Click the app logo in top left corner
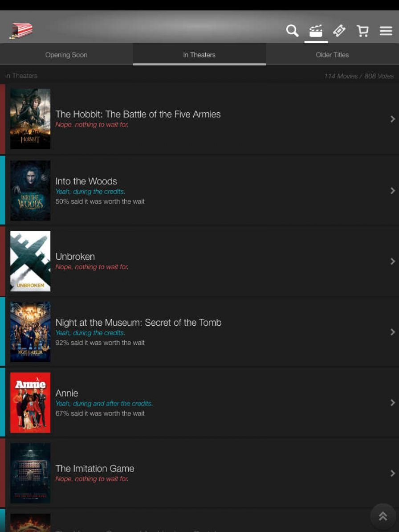The height and width of the screenshot is (532, 399). [21, 30]
